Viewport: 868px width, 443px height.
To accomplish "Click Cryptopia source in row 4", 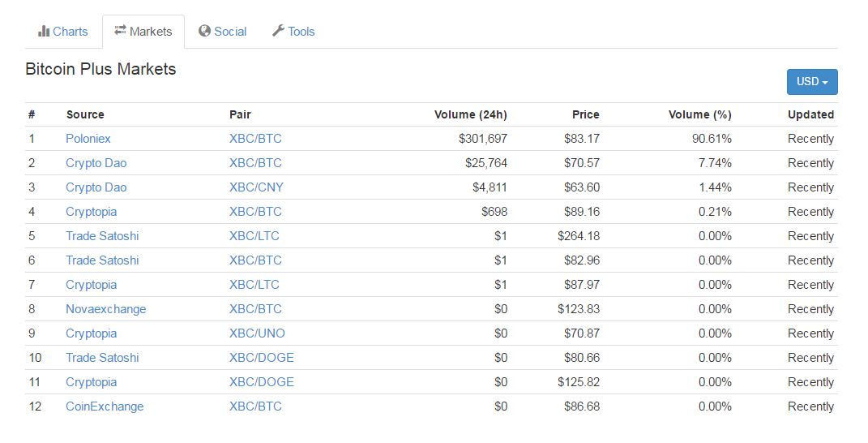I will point(92,212).
